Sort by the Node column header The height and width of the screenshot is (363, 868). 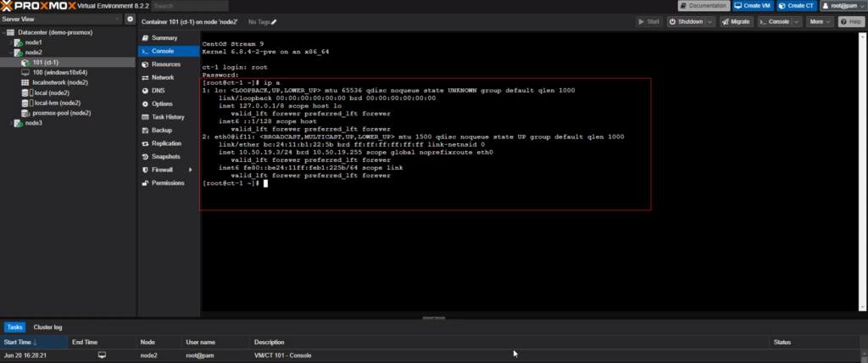pyautogui.click(x=159, y=342)
